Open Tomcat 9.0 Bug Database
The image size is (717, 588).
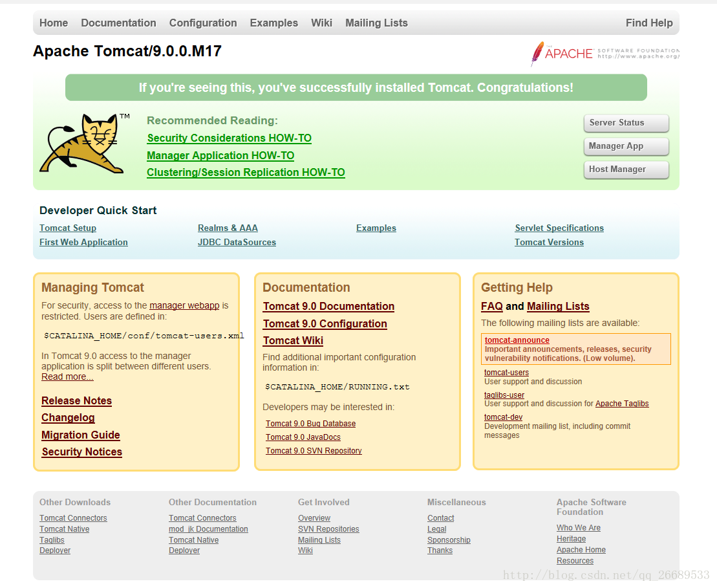tap(310, 424)
